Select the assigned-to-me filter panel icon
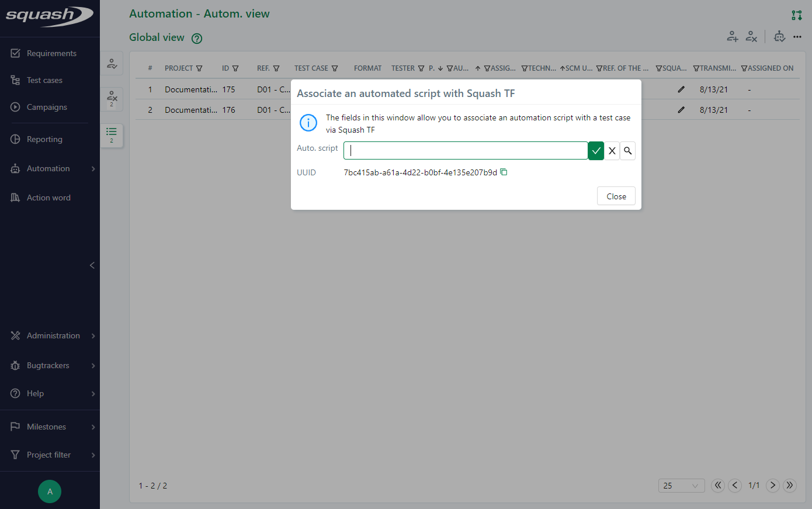The height and width of the screenshot is (509, 812). point(111,63)
